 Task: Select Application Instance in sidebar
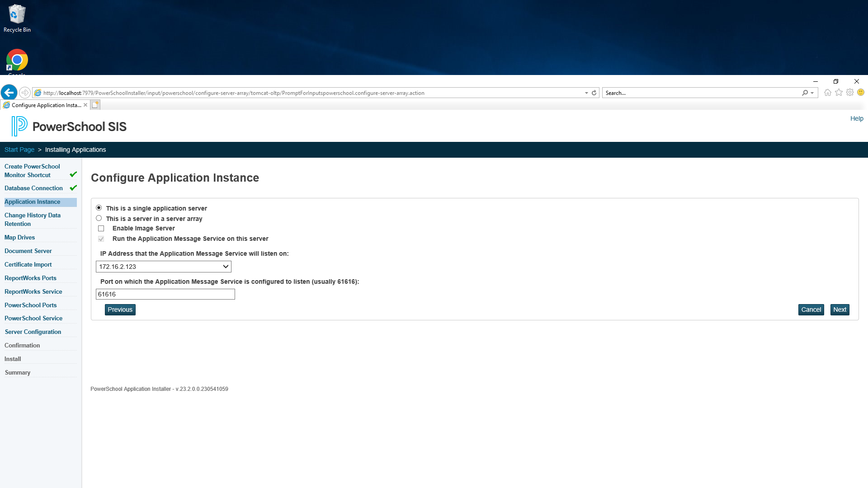click(x=41, y=202)
